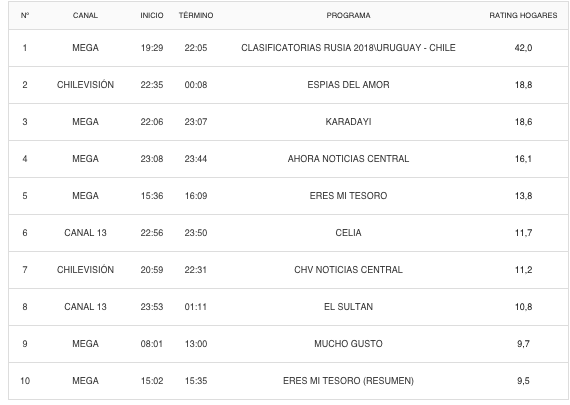Click the ERES MI TESORO program cell

coord(348,196)
